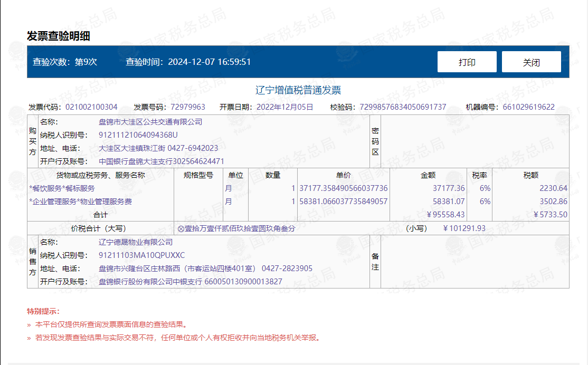The image size is (588, 365).
Task: Click the machine number 661029619622
Action: [528, 107]
